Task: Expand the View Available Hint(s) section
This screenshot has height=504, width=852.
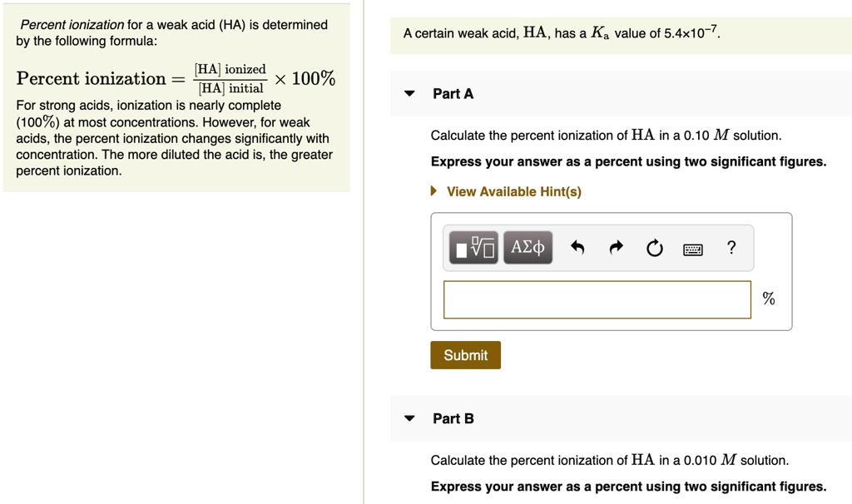Action: click(x=513, y=191)
